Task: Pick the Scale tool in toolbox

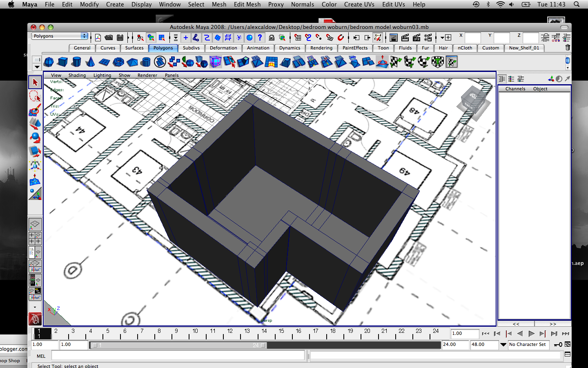Action: 35,151
